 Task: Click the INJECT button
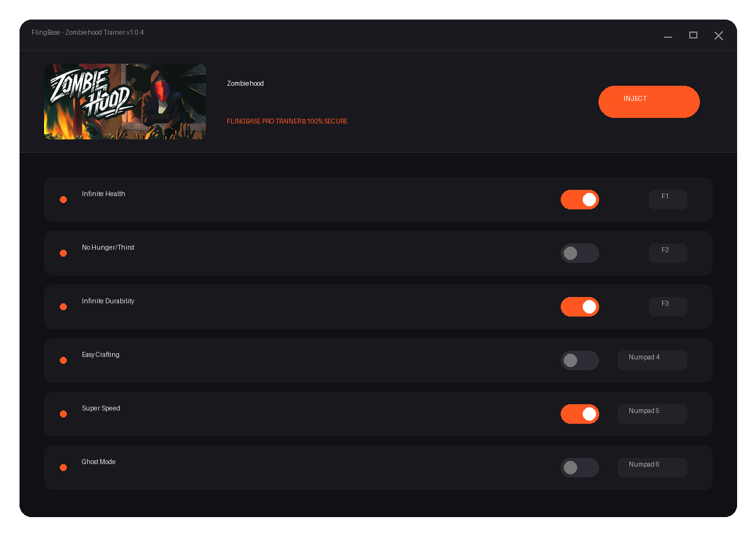pyautogui.click(x=649, y=102)
